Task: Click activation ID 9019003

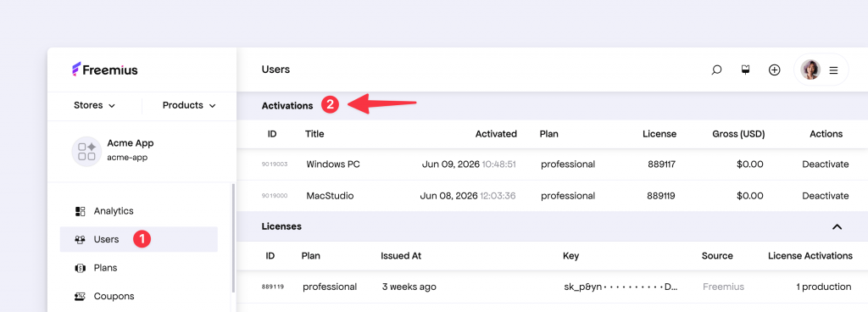Action: click(x=275, y=164)
